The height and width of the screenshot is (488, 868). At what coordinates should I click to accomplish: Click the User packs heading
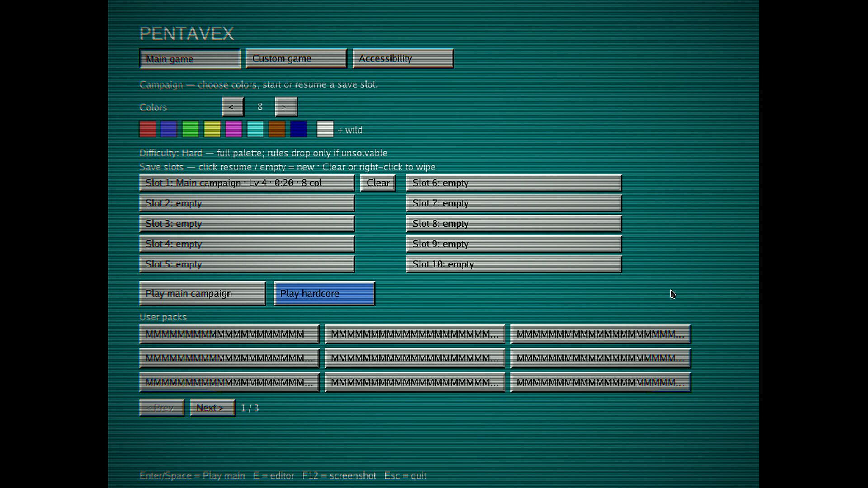click(x=163, y=317)
